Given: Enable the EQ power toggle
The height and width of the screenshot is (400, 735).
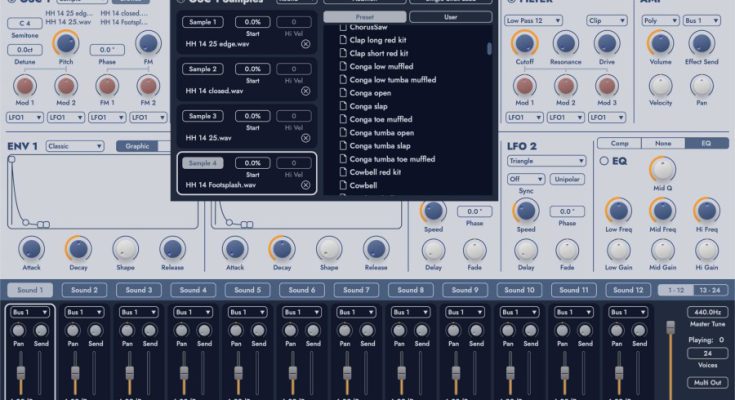Looking at the screenshot, I should (603, 160).
